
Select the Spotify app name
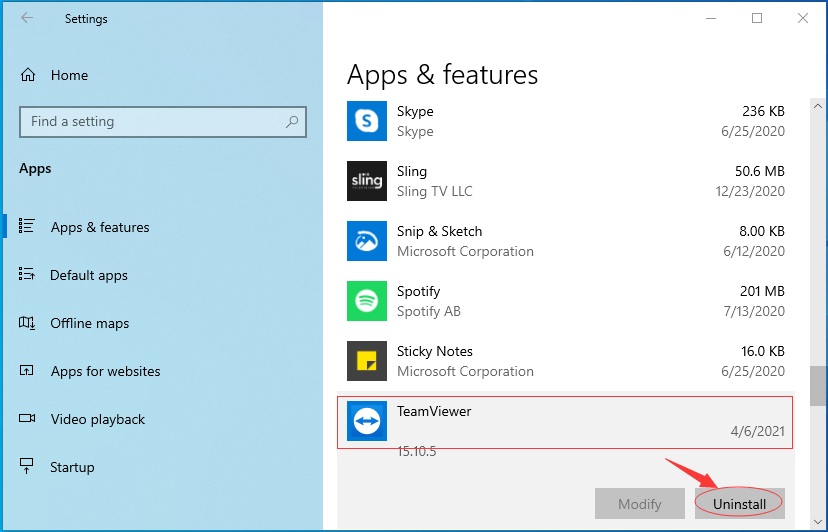click(x=418, y=292)
